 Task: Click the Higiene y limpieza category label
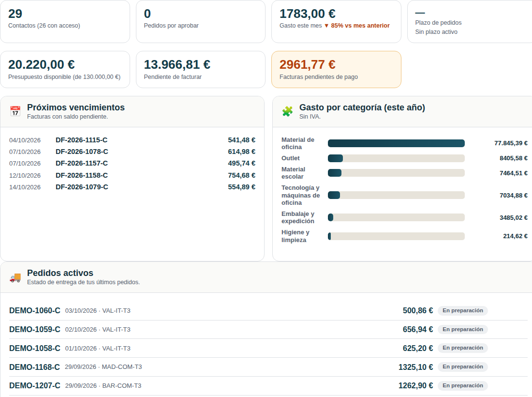coord(295,236)
